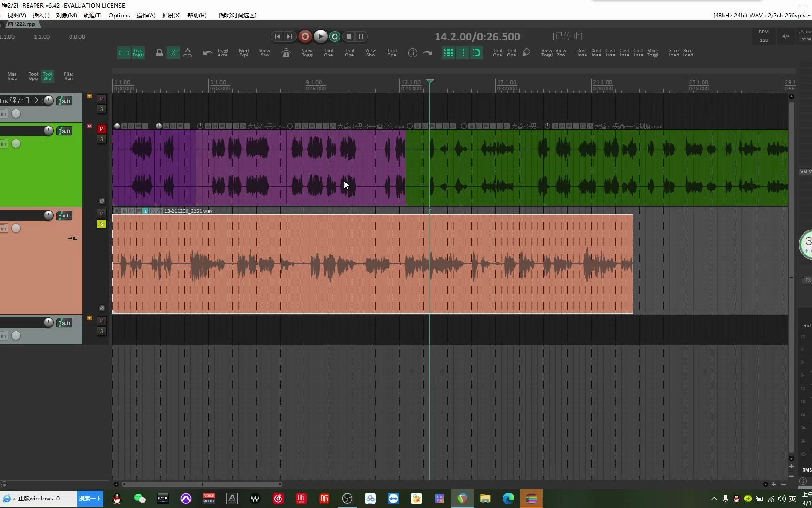Open the metronome toolbar icon

[286, 53]
